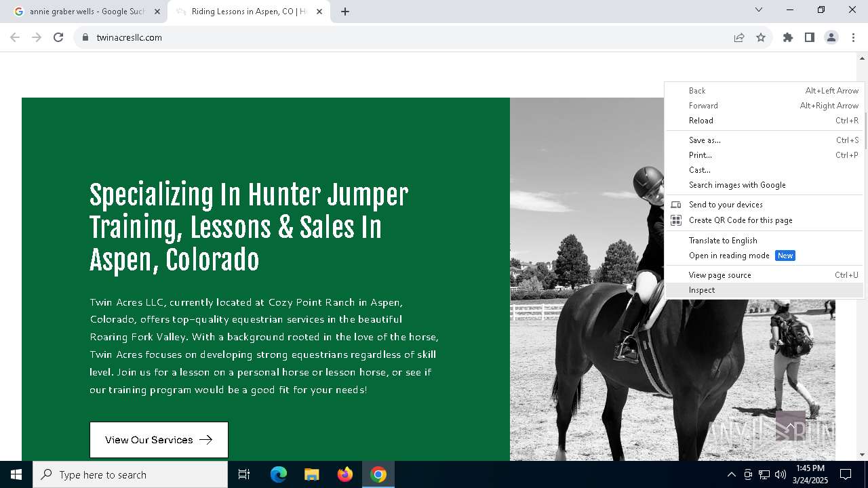
Task: Share this page via the address bar icon
Action: [739, 37]
